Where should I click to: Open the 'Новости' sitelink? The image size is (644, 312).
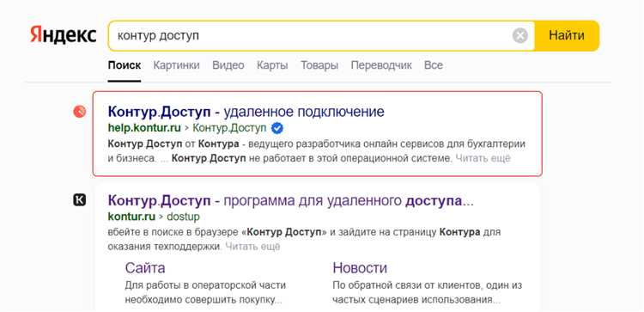click(360, 268)
